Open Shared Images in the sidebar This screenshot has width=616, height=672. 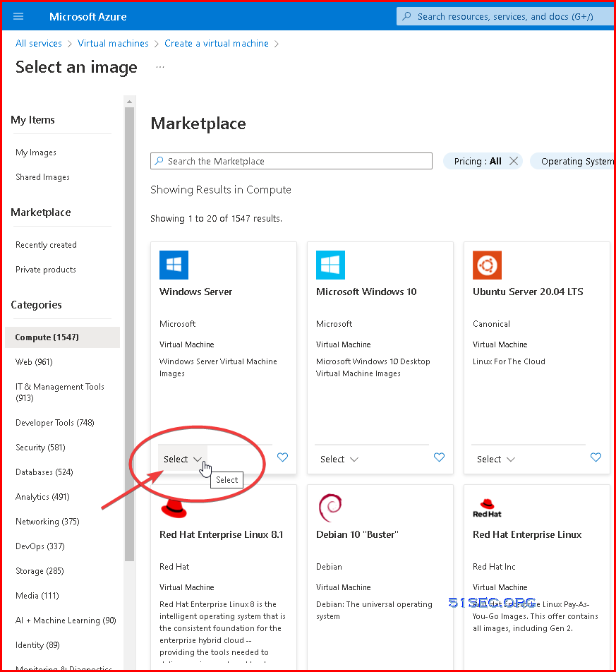(x=42, y=177)
